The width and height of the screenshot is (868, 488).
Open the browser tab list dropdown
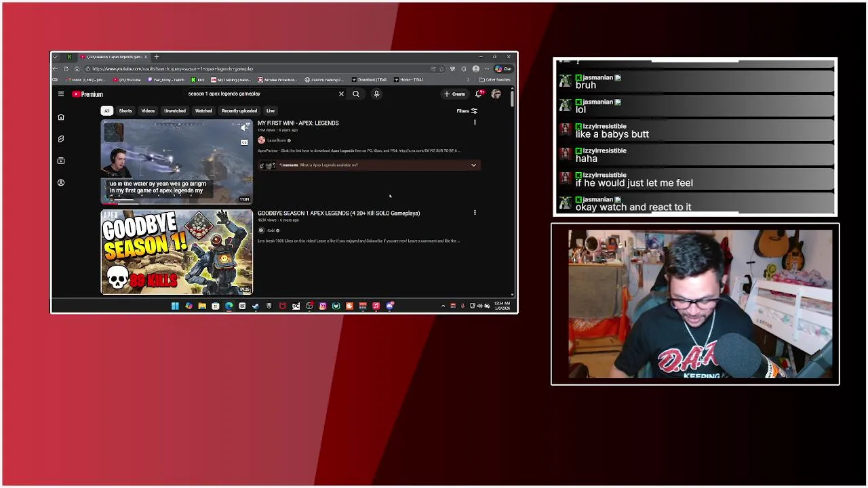coord(55,57)
